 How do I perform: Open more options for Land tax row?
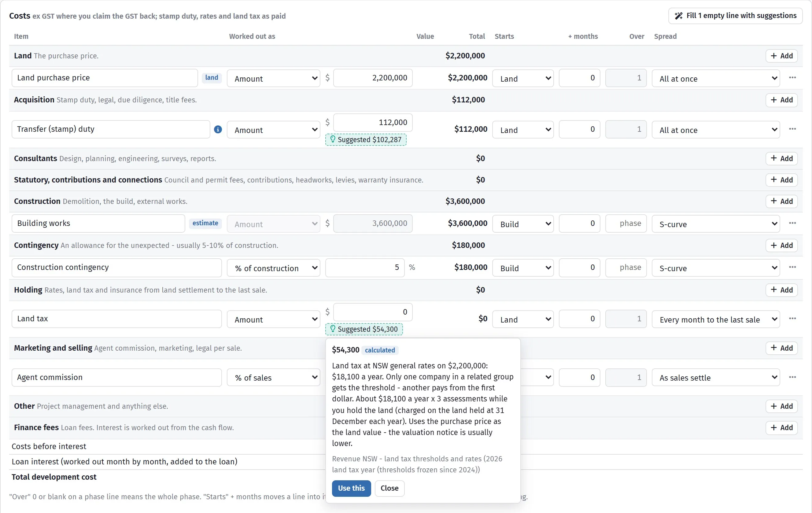click(x=792, y=318)
